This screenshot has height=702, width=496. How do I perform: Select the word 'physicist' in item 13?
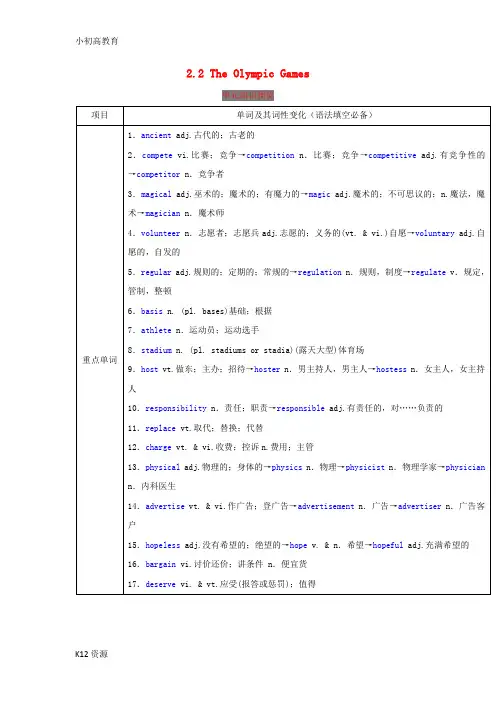[365, 467]
